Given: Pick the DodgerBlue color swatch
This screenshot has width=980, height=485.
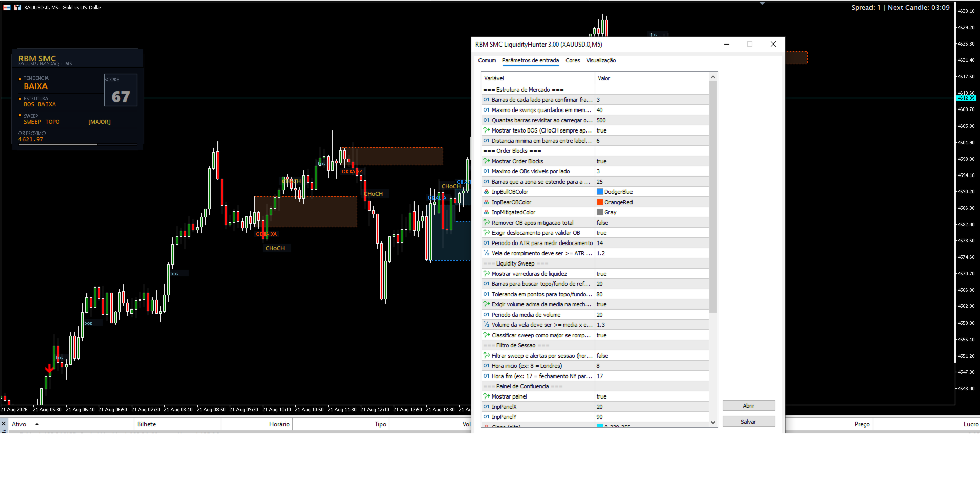Looking at the screenshot, I should pyautogui.click(x=600, y=192).
